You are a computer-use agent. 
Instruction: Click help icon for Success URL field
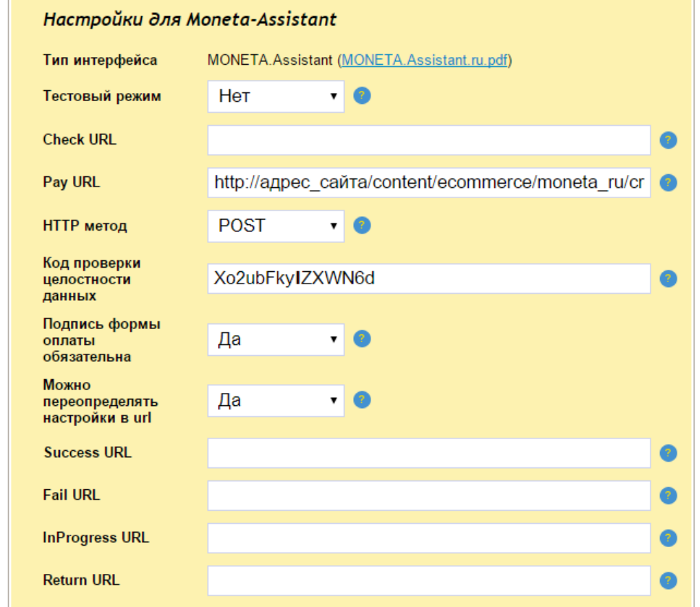click(668, 453)
